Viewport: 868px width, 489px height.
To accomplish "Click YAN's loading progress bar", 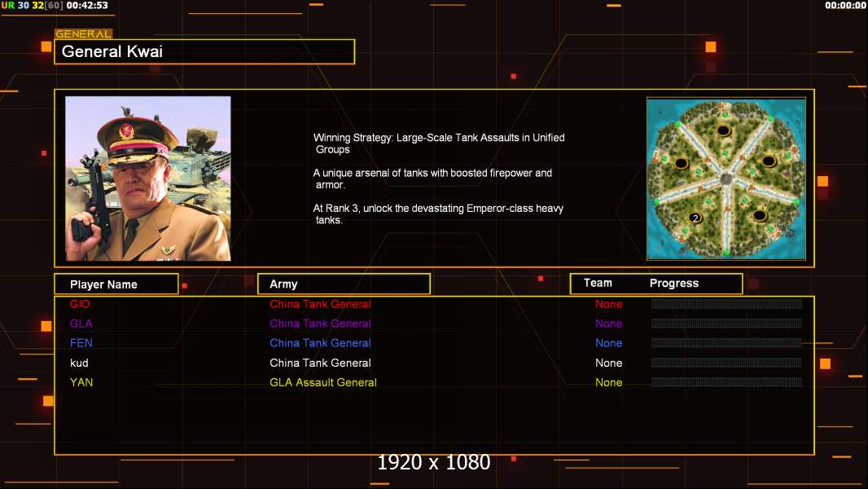I will pyautogui.click(x=726, y=382).
